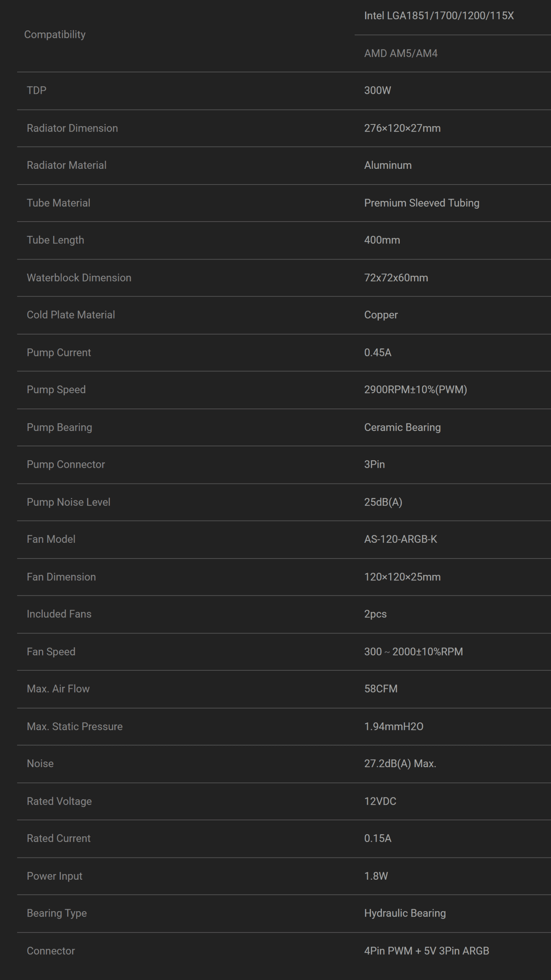Click the 276×120×27mm value
The height and width of the screenshot is (980, 551).
402,128
